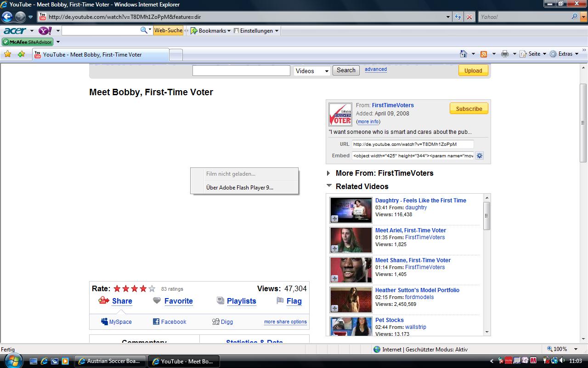
Task: Open the Einstellungen toolbar menu
Action: (x=256, y=31)
